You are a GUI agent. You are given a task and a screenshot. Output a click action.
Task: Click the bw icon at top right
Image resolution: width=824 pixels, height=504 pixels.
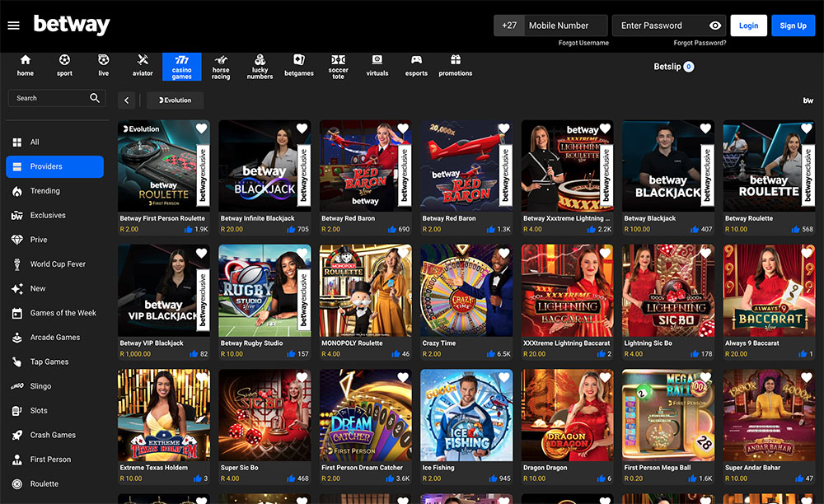click(x=808, y=100)
